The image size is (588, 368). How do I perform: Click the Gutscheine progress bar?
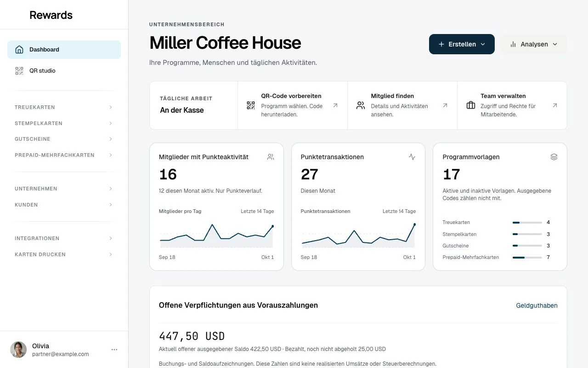(x=527, y=246)
